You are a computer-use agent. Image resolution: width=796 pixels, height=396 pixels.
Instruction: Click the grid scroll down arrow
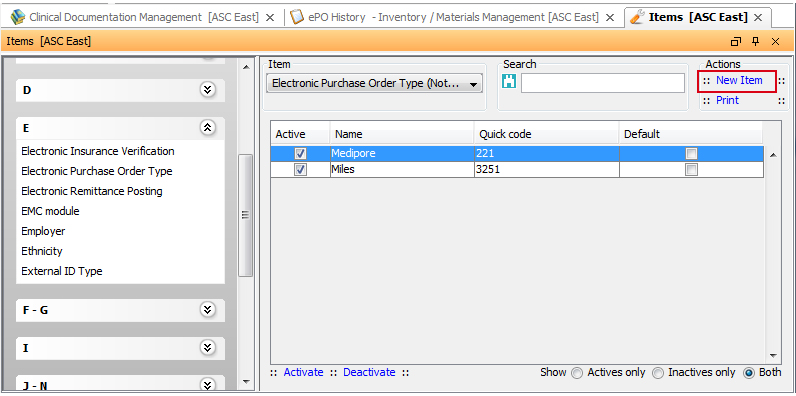[773, 355]
